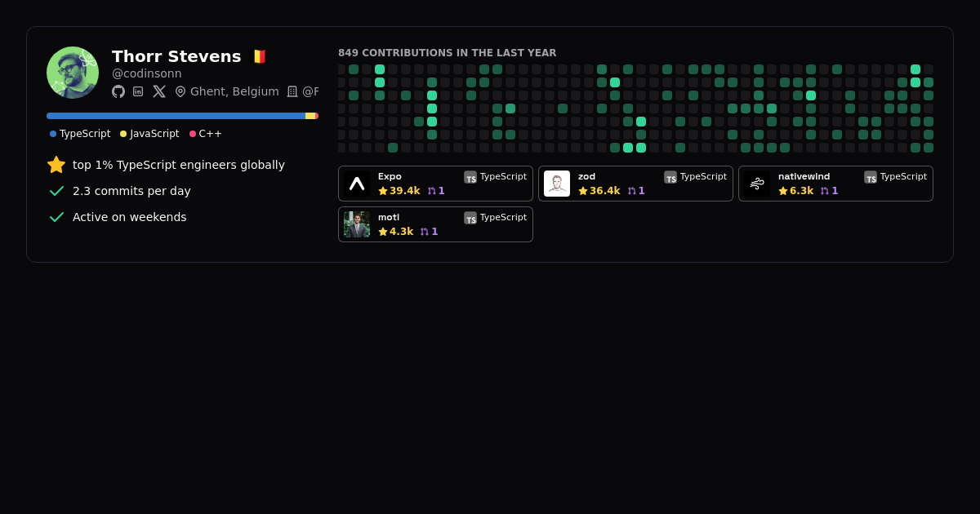This screenshot has width=980, height=514.
Task: Click the yellow JavaScript legend dot
Action: click(123, 134)
